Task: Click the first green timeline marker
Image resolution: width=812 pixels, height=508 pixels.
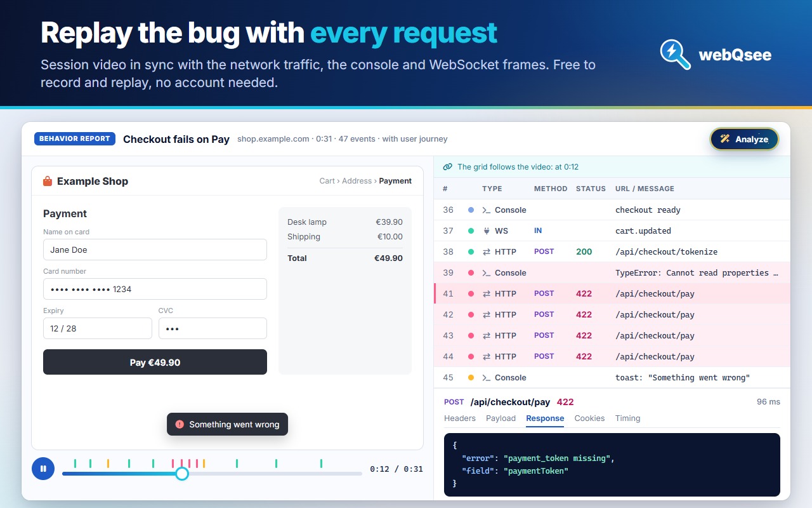Action: 75,464
